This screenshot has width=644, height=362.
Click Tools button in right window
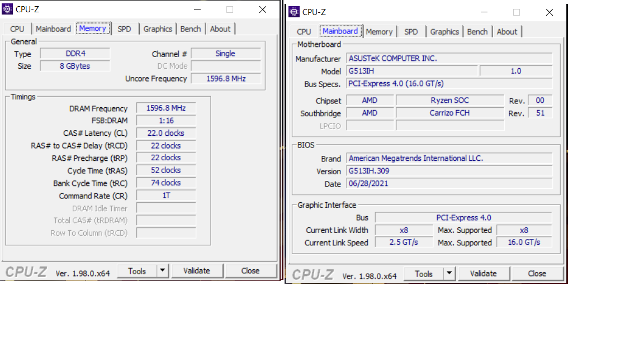pos(423,274)
